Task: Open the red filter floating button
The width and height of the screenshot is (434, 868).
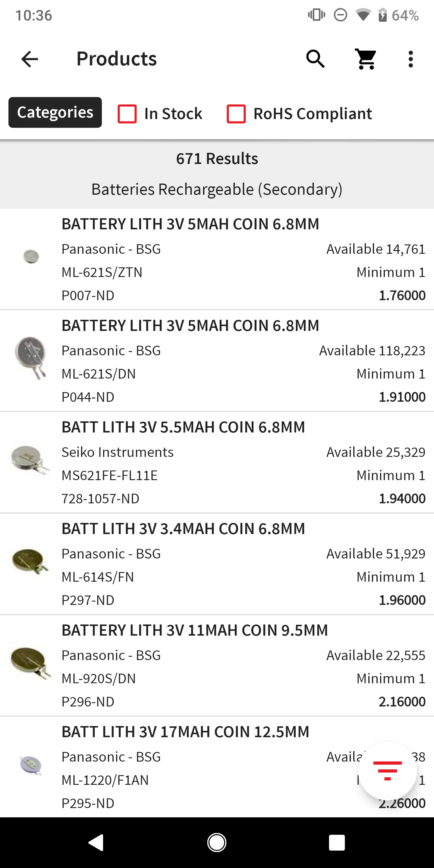Action: (x=388, y=771)
